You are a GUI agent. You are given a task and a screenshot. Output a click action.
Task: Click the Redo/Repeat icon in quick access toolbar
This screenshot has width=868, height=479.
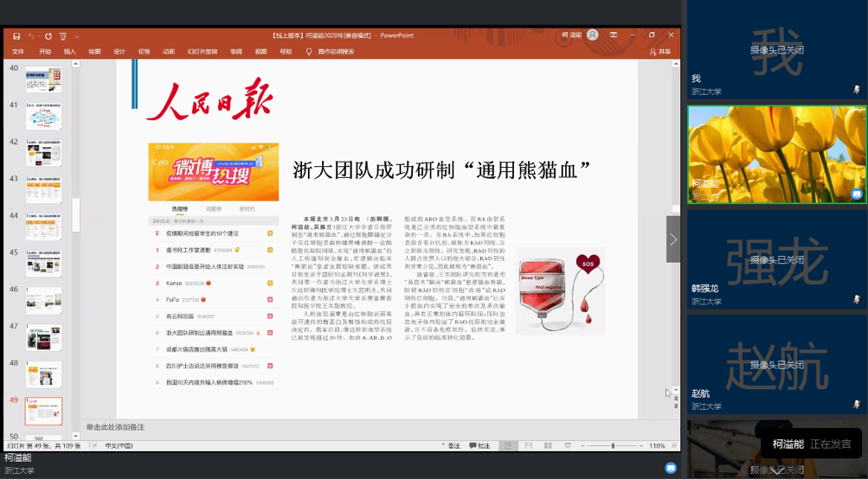[x=48, y=36]
